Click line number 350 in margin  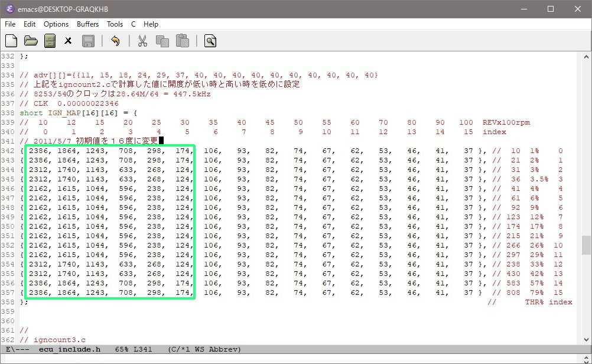click(x=8, y=226)
